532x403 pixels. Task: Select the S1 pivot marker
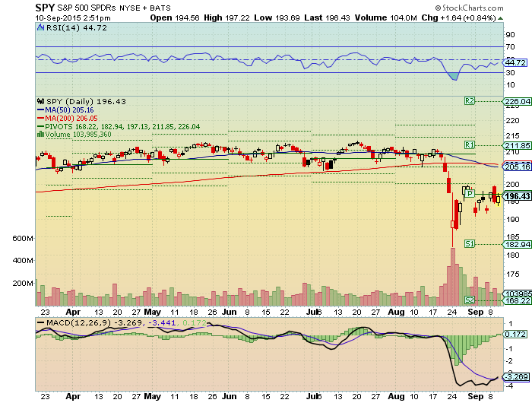pos(470,244)
